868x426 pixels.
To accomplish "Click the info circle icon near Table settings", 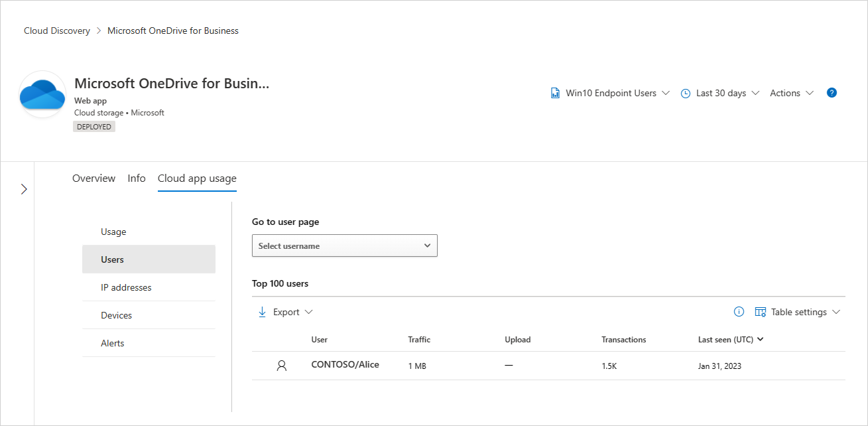I will tap(739, 311).
